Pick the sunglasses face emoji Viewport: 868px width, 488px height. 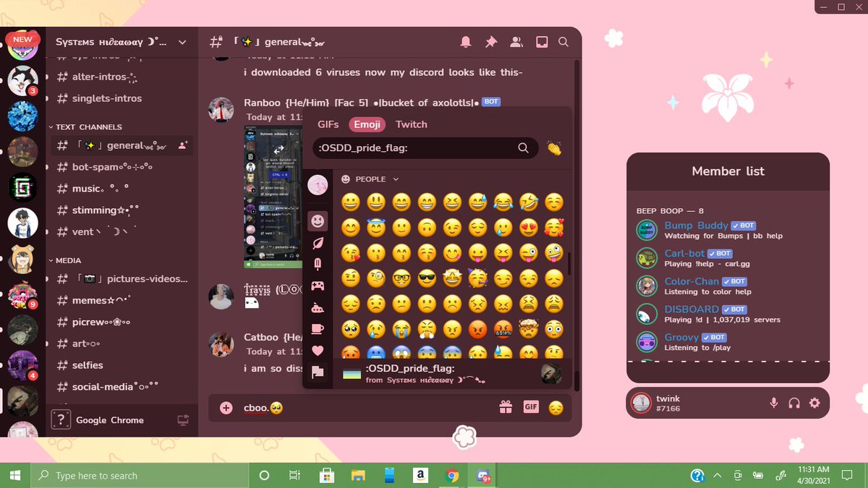coord(426,278)
